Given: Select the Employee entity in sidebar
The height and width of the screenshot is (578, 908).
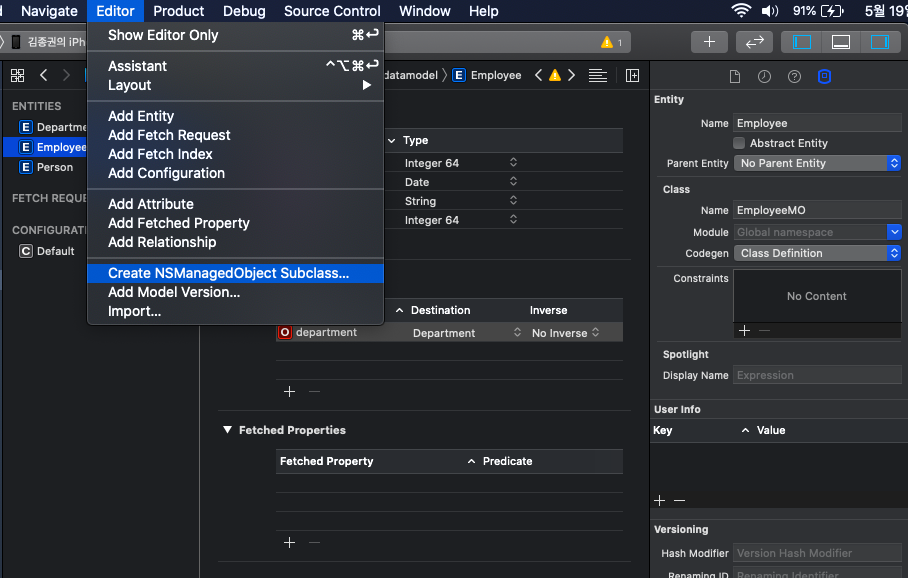Looking at the screenshot, I should [x=45, y=147].
